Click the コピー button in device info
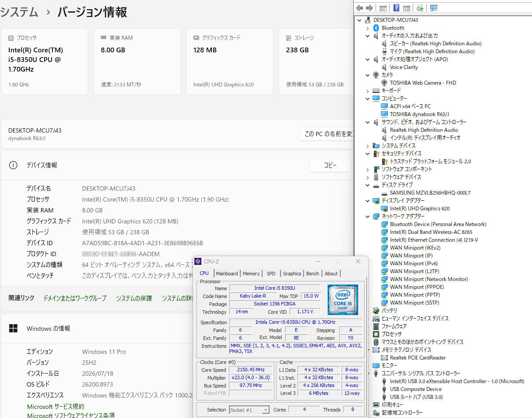 (x=330, y=165)
